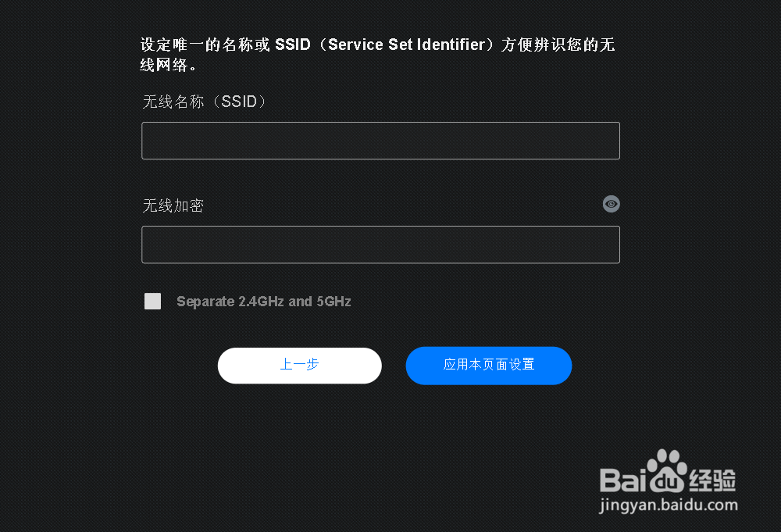Click the 'Separate 2.4GHz and 5GHz' label text
Screen dimensions: 781x532
point(263,302)
